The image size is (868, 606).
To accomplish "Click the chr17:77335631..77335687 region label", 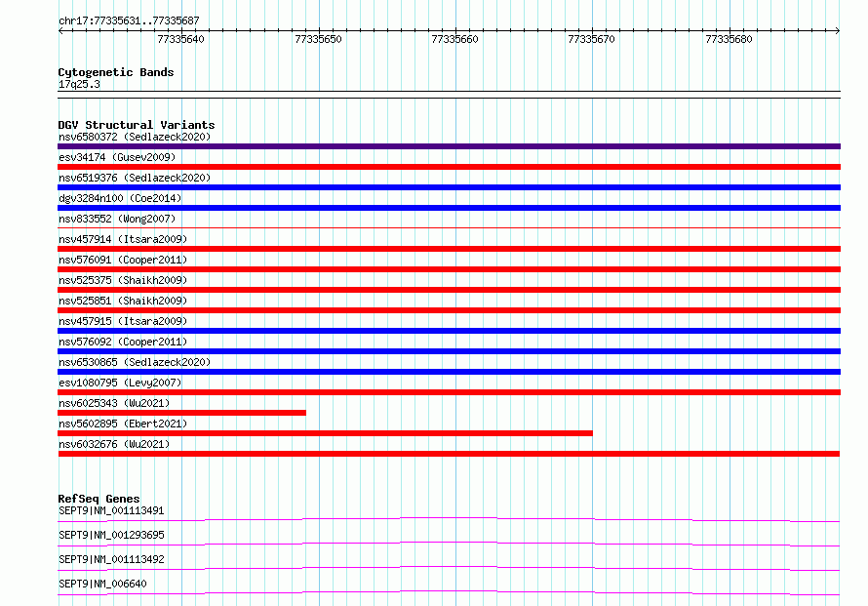I will tap(129, 21).
